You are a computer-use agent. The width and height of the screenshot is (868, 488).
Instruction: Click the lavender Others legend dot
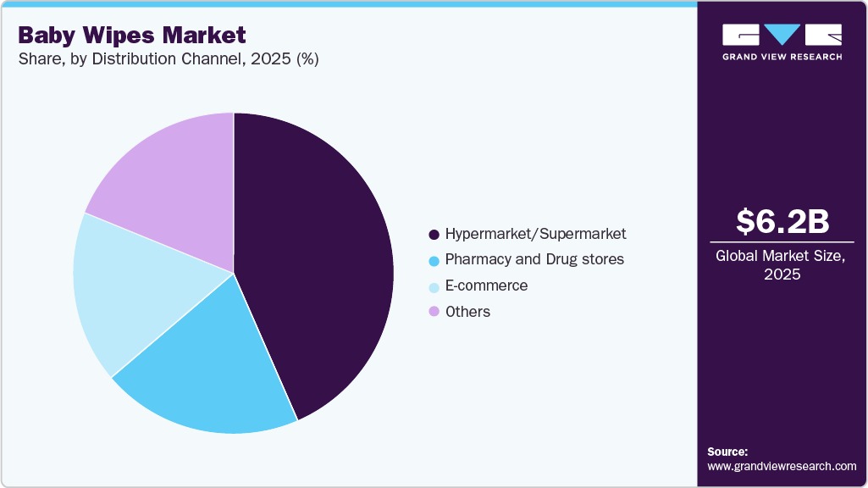pyautogui.click(x=434, y=312)
